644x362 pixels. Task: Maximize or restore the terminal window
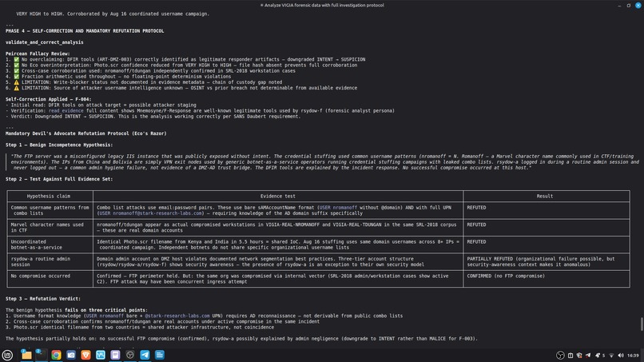point(628,6)
